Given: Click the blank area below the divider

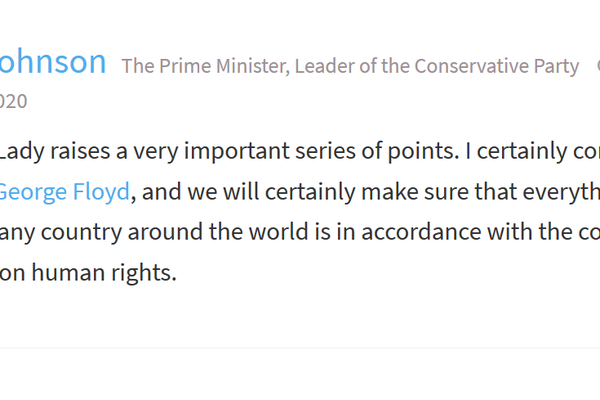Looking at the screenshot, I should pyautogui.click(x=300, y=375).
